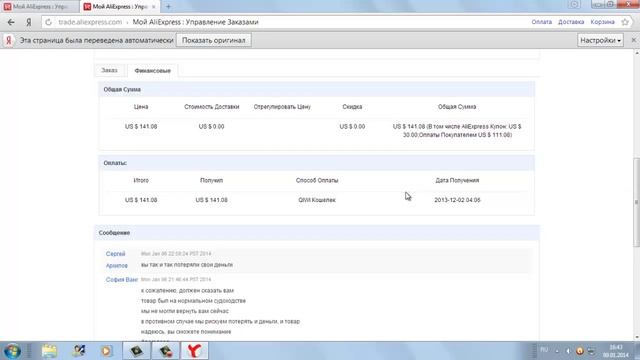Click sender name Сергей in messages
Image resolution: width=640 pixels, height=360 pixels.
(116, 254)
